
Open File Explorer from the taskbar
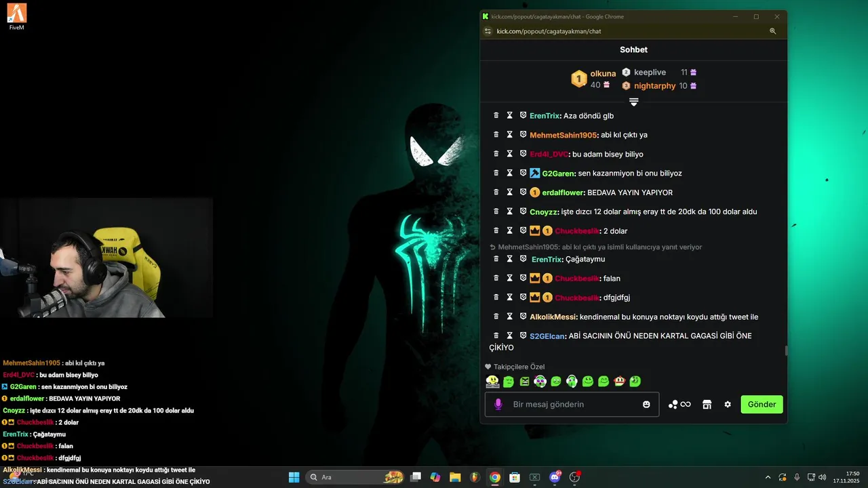click(x=455, y=477)
